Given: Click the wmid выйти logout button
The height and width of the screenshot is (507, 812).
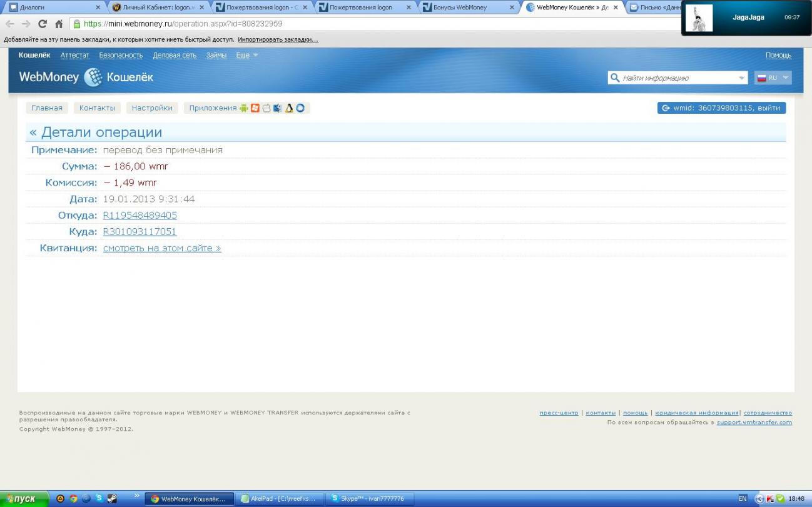Looking at the screenshot, I should pyautogui.click(x=721, y=108).
